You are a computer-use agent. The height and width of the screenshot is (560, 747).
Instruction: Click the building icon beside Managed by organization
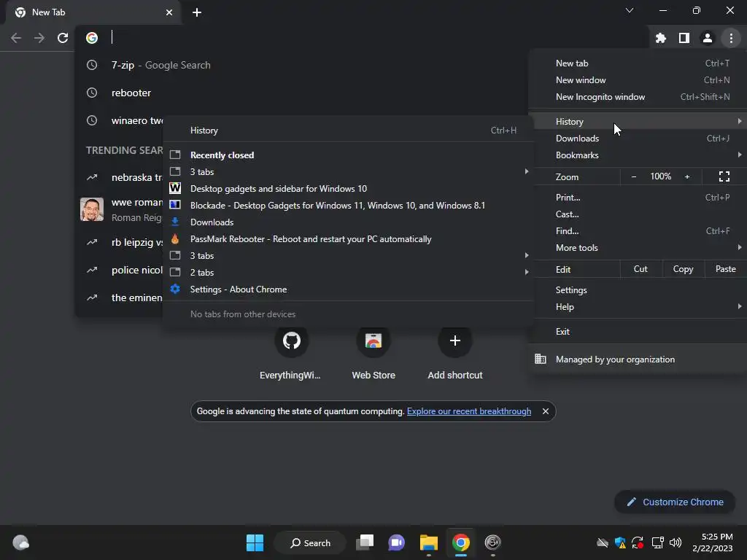[x=541, y=359]
